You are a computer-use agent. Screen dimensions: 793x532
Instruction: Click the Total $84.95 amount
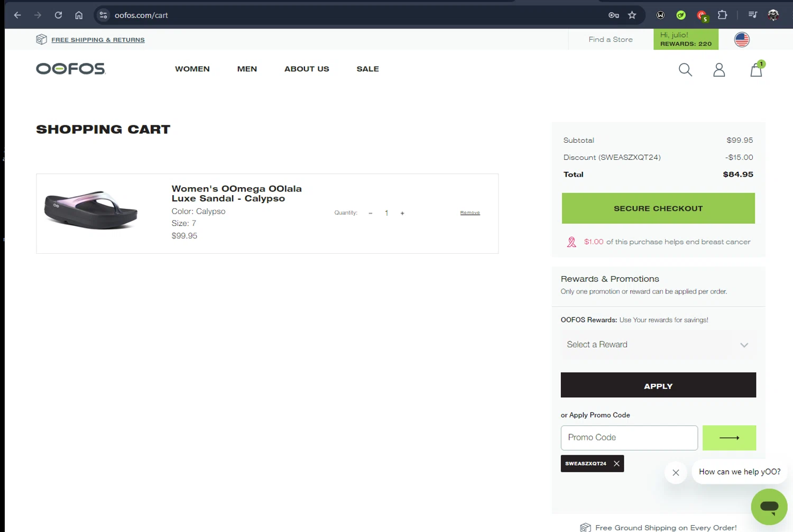(x=738, y=175)
